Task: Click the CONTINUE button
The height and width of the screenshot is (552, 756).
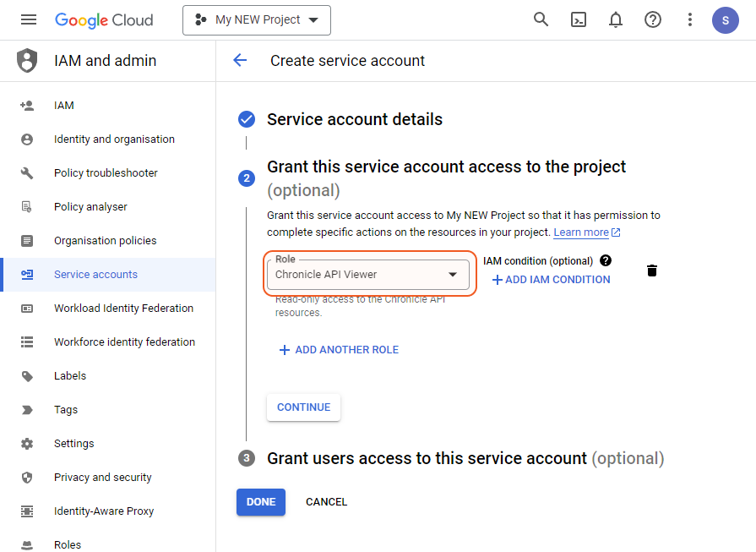Action: click(303, 407)
